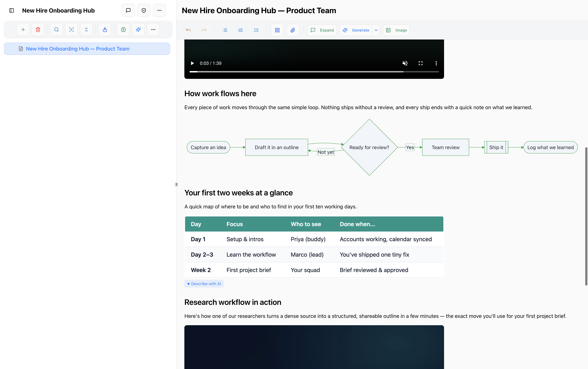The height and width of the screenshot is (369, 588).
Task: Click the Describe with AI button
Action: 204,284
